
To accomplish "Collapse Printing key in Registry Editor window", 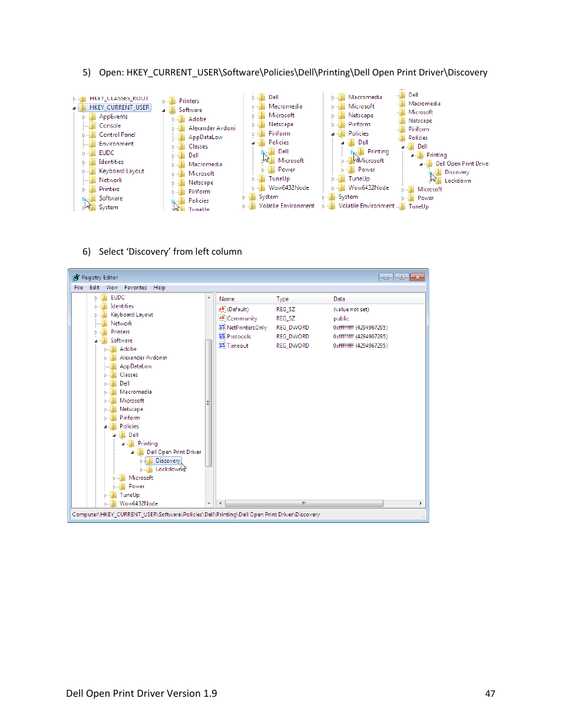I will (123, 444).
